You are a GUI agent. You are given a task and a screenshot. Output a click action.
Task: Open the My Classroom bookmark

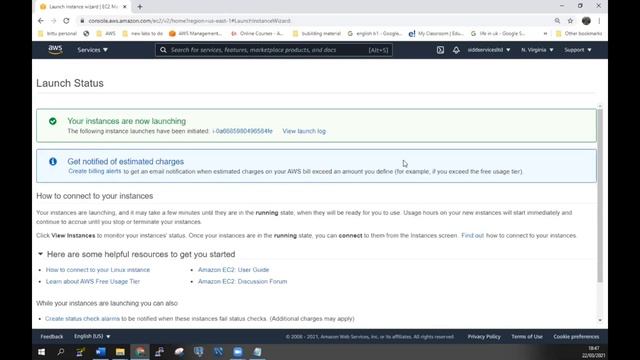(436, 33)
